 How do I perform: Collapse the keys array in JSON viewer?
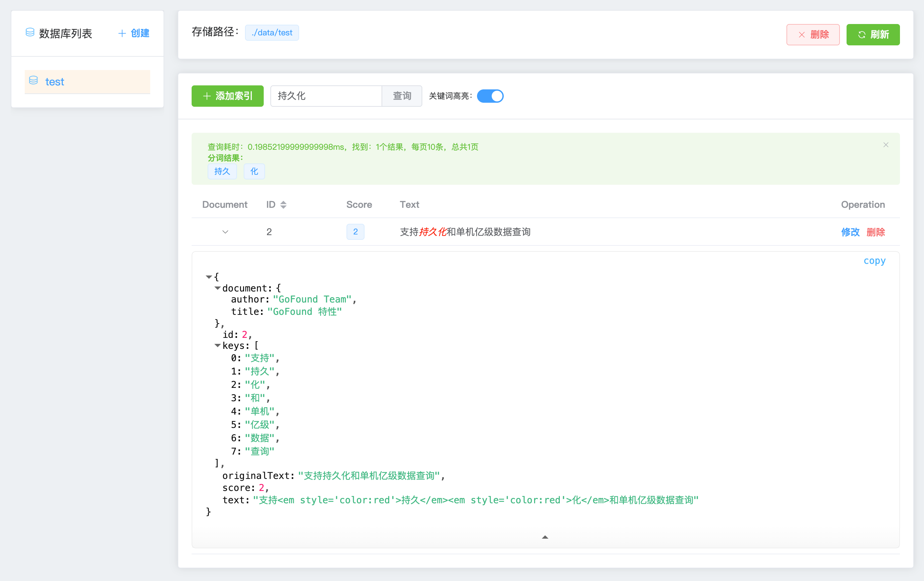coord(217,346)
